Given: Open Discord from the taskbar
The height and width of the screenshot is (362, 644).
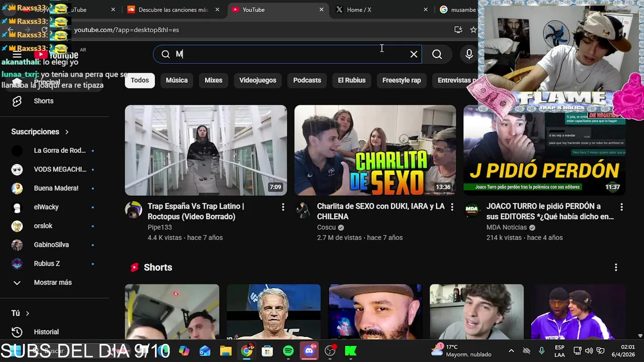Looking at the screenshot, I should point(309,351).
